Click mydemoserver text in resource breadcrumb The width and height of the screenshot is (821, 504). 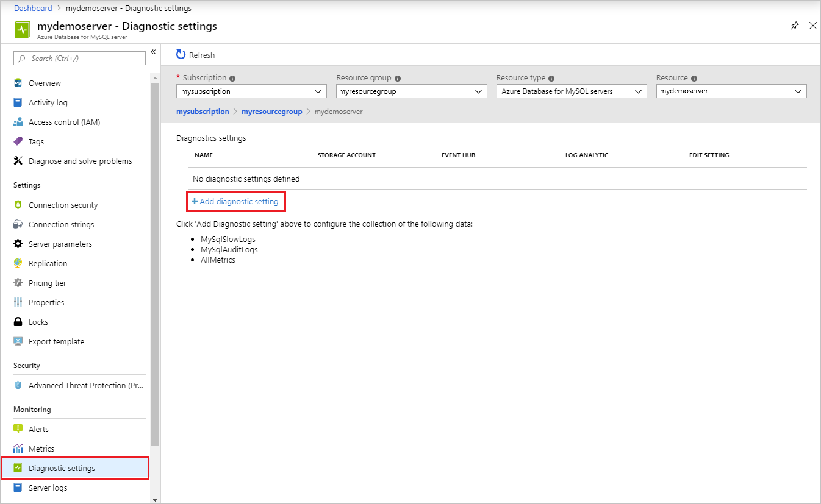[339, 112]
